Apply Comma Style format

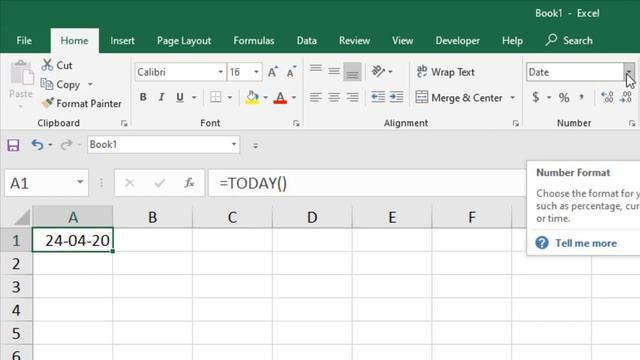[x=582, y=97]
